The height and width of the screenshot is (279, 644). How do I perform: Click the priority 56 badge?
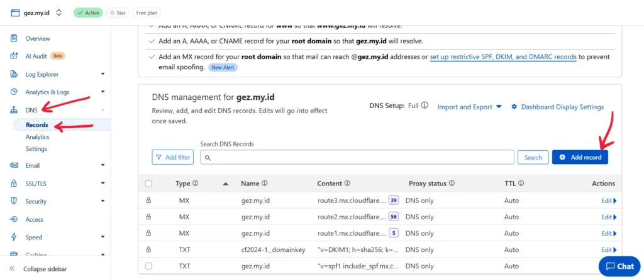(394, 217)
